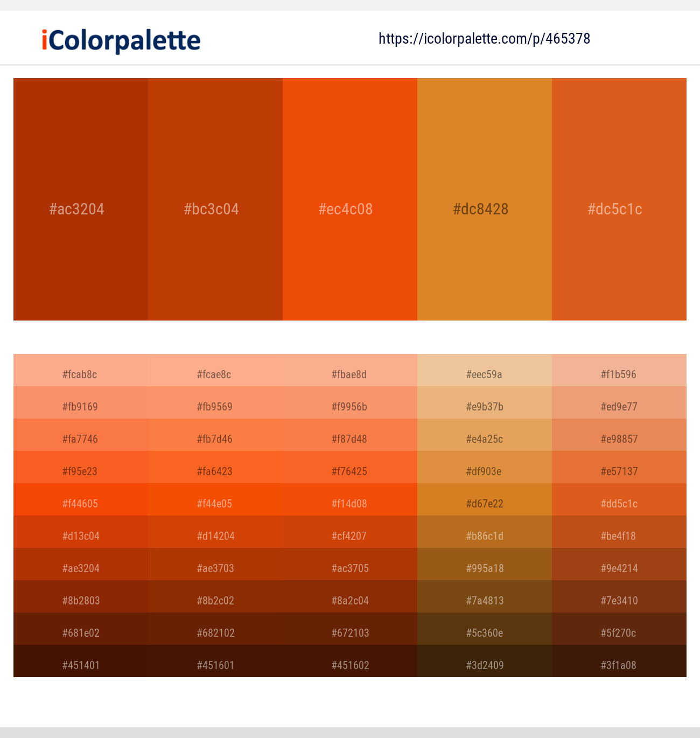Pick the #3d2409 darkest shade cell
The height and width of the screenshot is (738, 700).
tap(485, 661)
